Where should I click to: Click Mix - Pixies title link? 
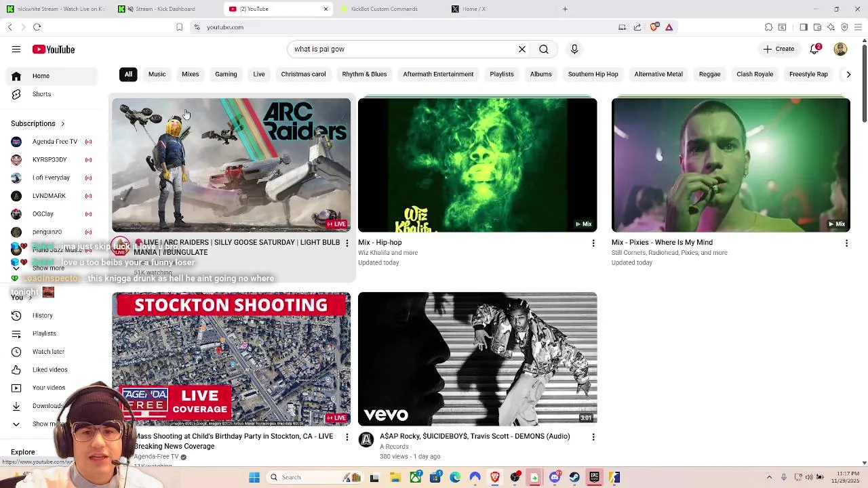coord(662,243)
